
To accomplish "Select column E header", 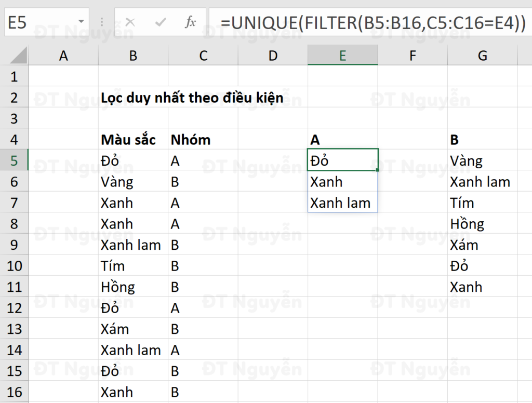I will (343, 55).
